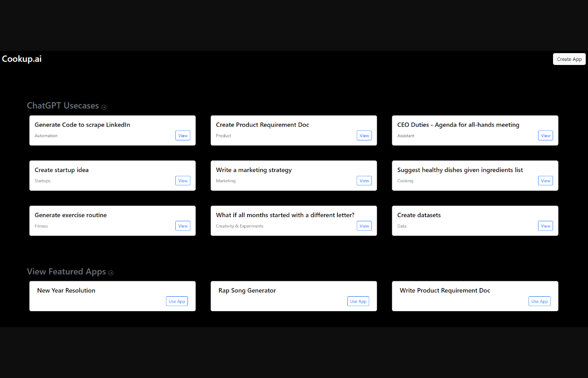View the Create startup idea usecase
Viewport: 588px width, 378px height.
pos(183,181)
